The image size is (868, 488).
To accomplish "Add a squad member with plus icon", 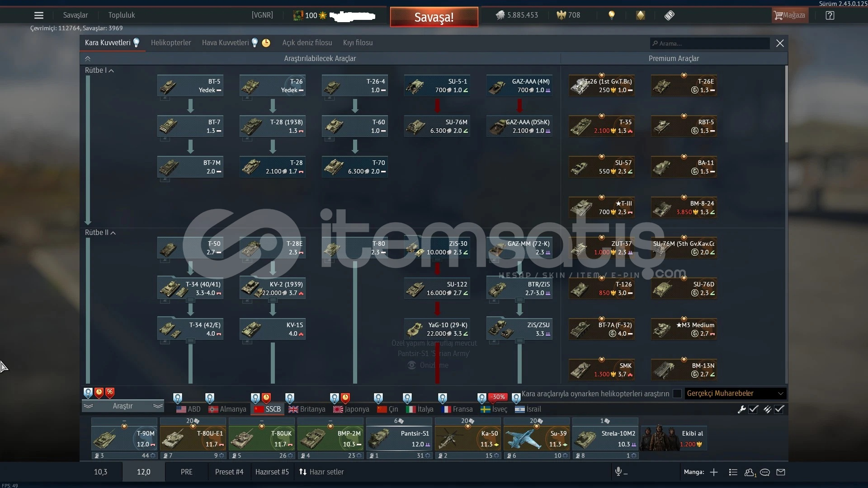I will point(714,472).
